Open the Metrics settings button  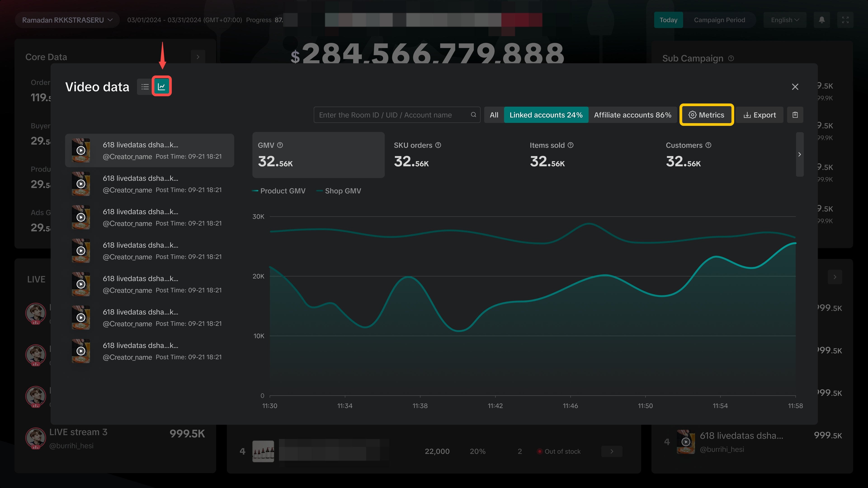coord(706,115)
